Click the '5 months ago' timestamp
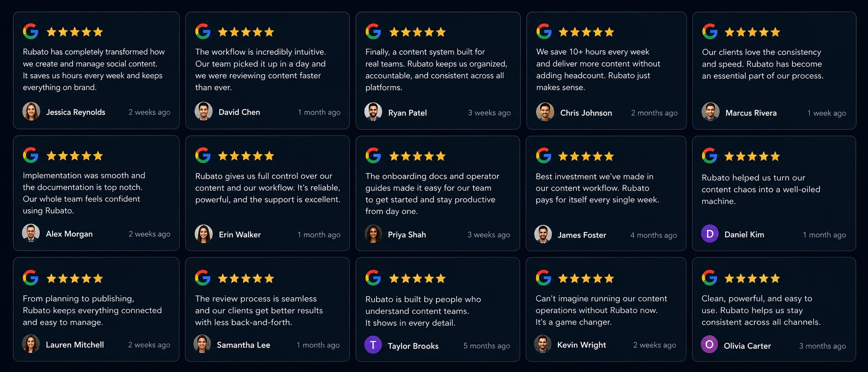The image size is (868, 372). 486,346
